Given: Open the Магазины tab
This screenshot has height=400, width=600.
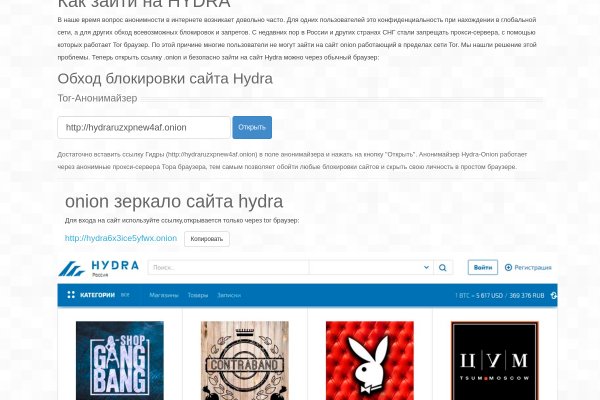Looking at the screenshot, I should 164,295.
